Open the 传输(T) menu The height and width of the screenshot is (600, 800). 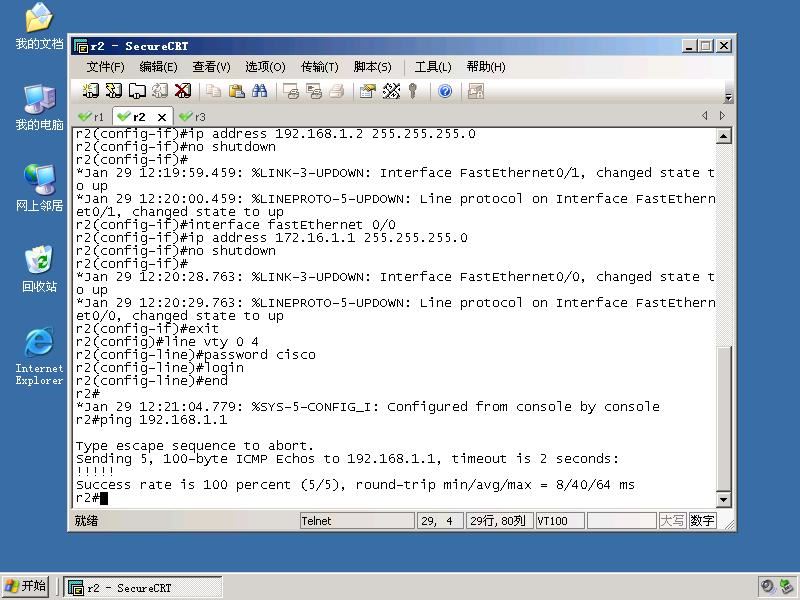[319, 67]
